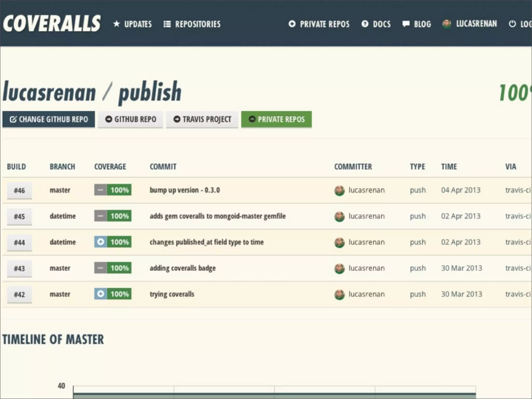Click the Blog speech bubble icon

coord(406,24)
